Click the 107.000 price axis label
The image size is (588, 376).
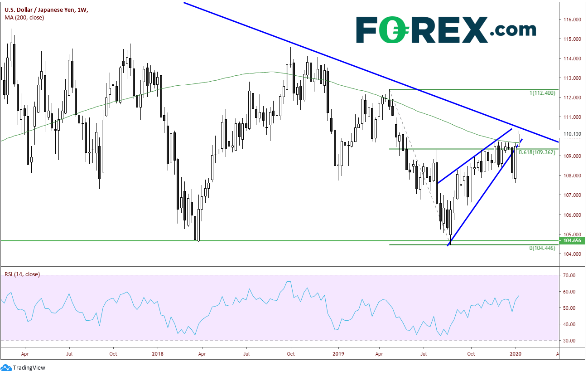[x=572, y=195]
